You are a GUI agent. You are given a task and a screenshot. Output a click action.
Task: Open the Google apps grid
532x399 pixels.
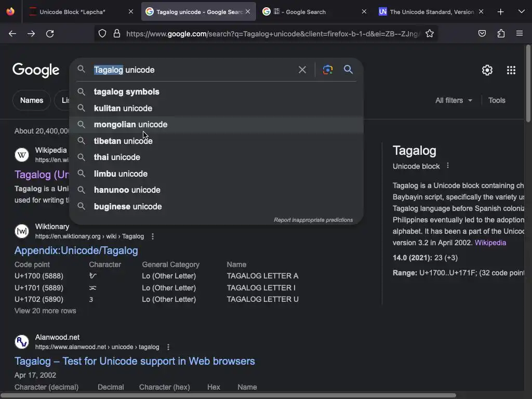511,70
